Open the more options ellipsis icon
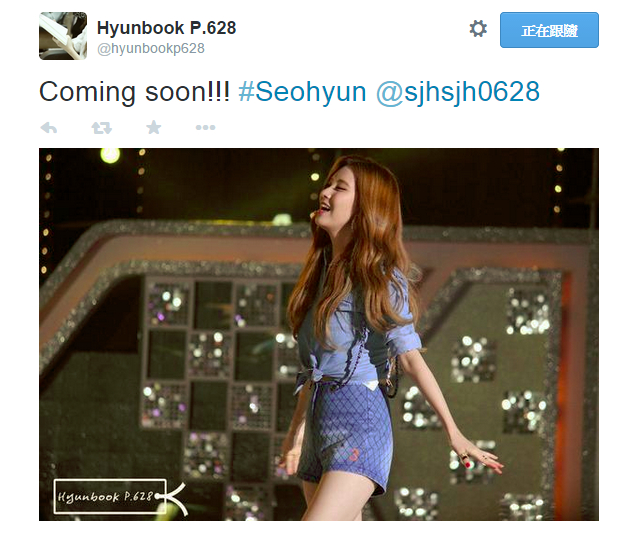The image size is (639, 543). pyautogui.click(x=205, y=128)
